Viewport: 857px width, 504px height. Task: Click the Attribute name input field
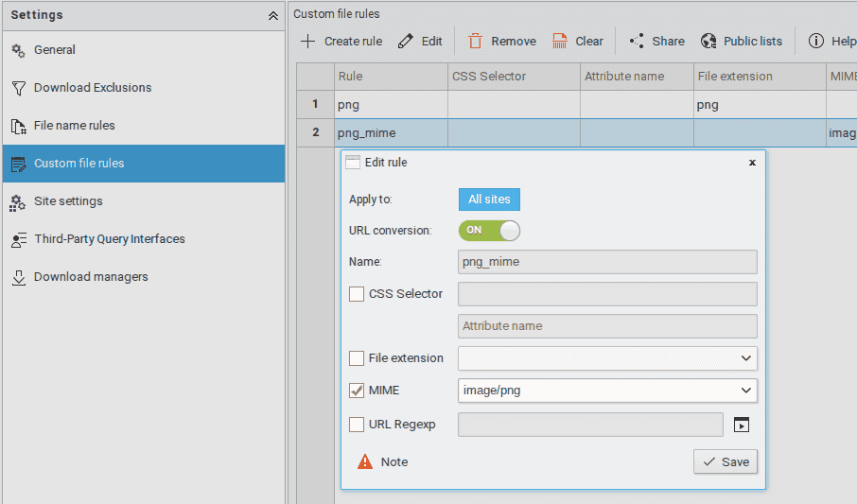click(x=607, y=326)
